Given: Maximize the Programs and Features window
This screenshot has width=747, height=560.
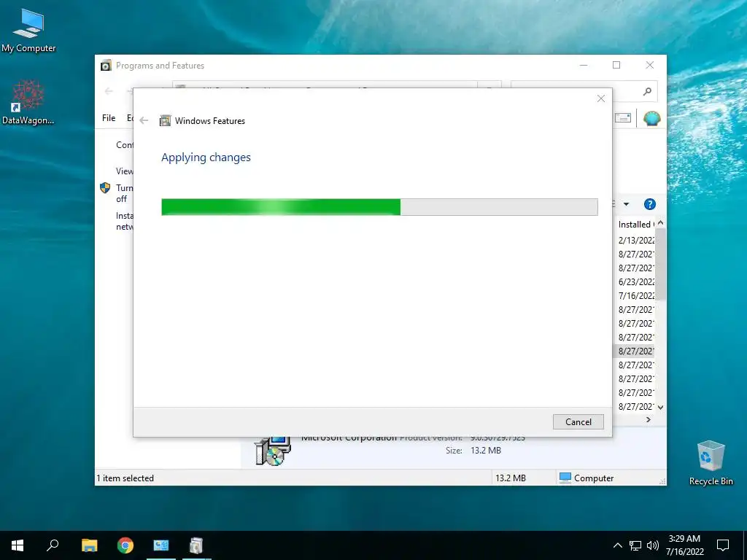Looking at the screenshot, I should click(x=616, y=65).
